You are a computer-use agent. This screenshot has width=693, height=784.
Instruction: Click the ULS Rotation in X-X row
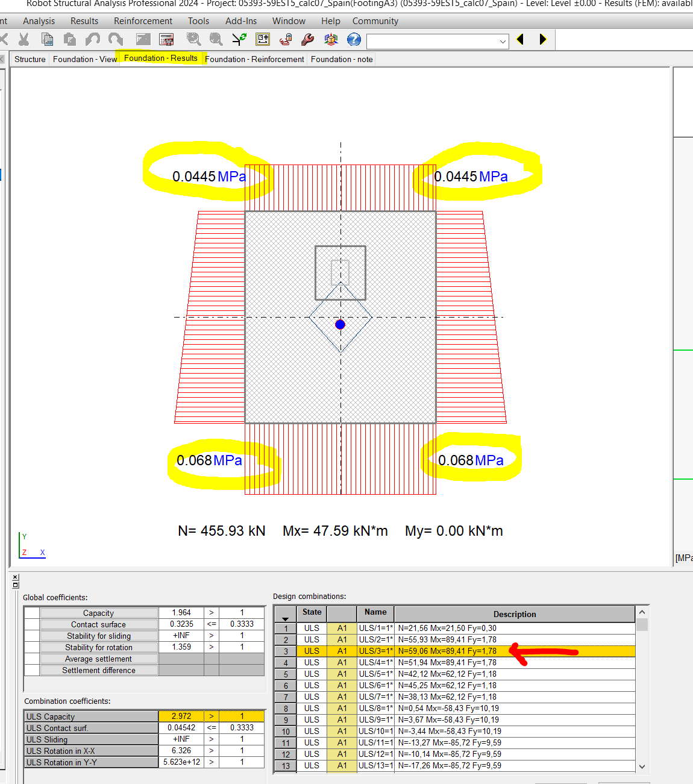(145, 751)
